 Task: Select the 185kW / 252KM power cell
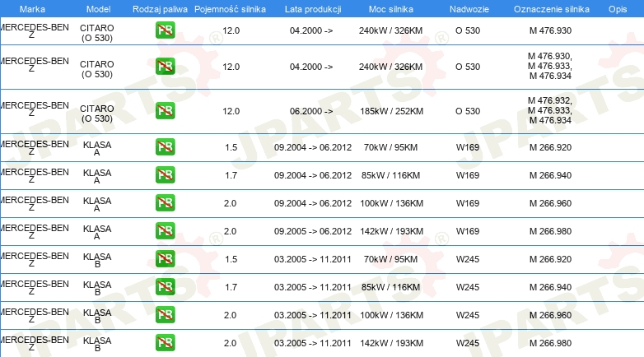(x=391, y=111)
